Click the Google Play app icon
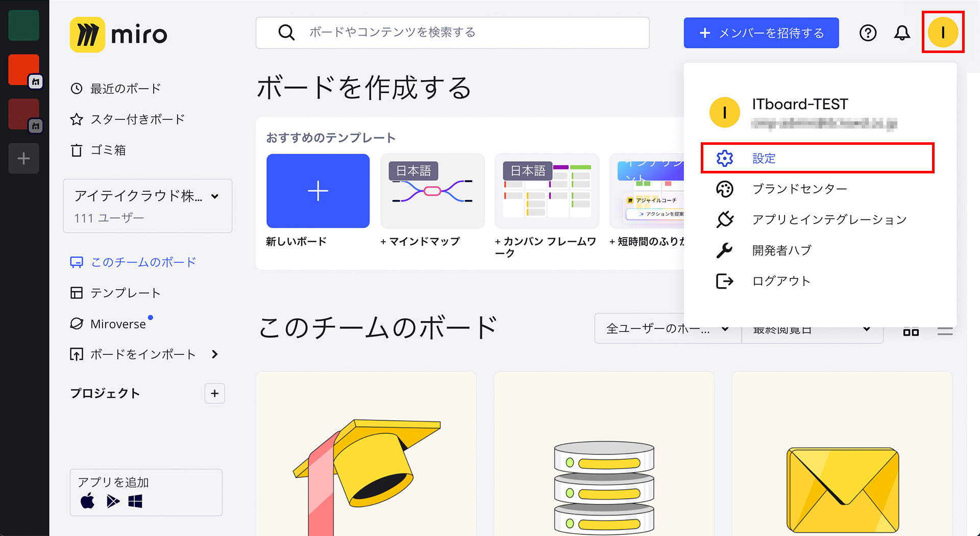980x536 pixels. [x=112, y=502]
